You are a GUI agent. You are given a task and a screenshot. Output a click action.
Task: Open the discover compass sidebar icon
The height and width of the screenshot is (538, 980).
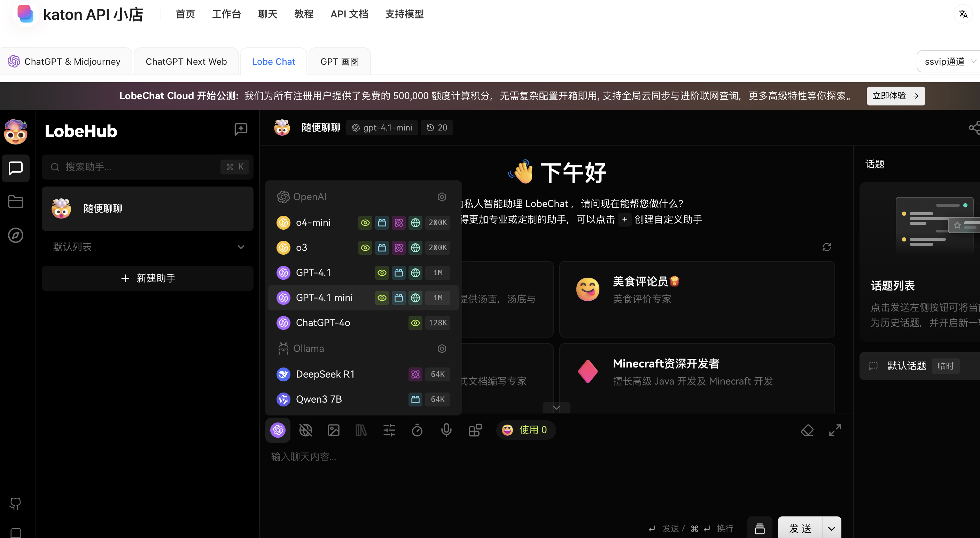pyautogui.click(x=16, y=235)
